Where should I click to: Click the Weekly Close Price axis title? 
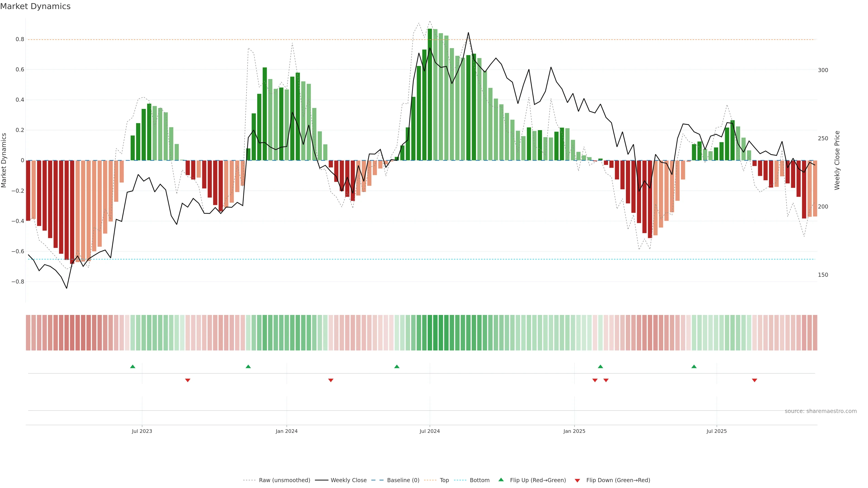[837, 160]
